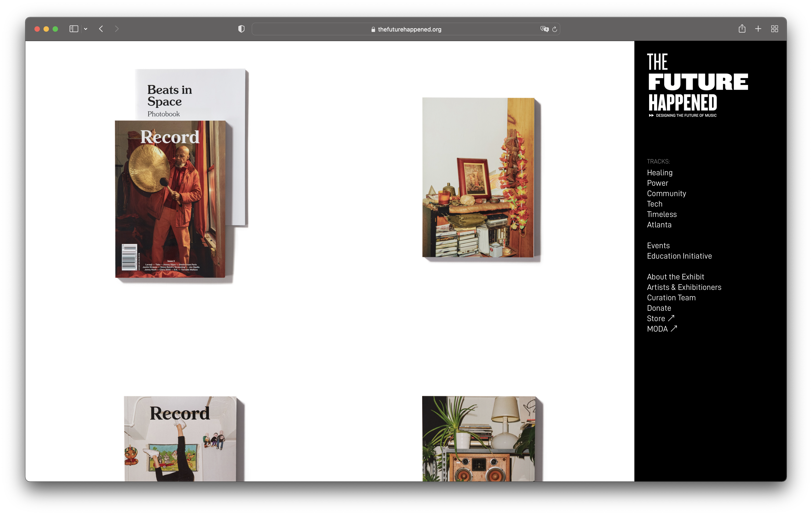Viewport: 812px width, 515px height.
Task: View the Curation Team page
Action: coord(671,298)
